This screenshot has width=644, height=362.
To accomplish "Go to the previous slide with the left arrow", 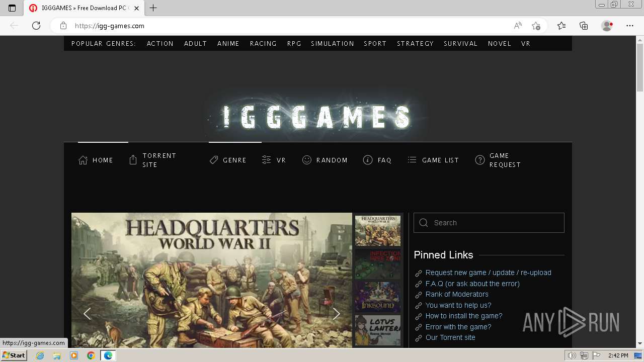I will point(87,314).
